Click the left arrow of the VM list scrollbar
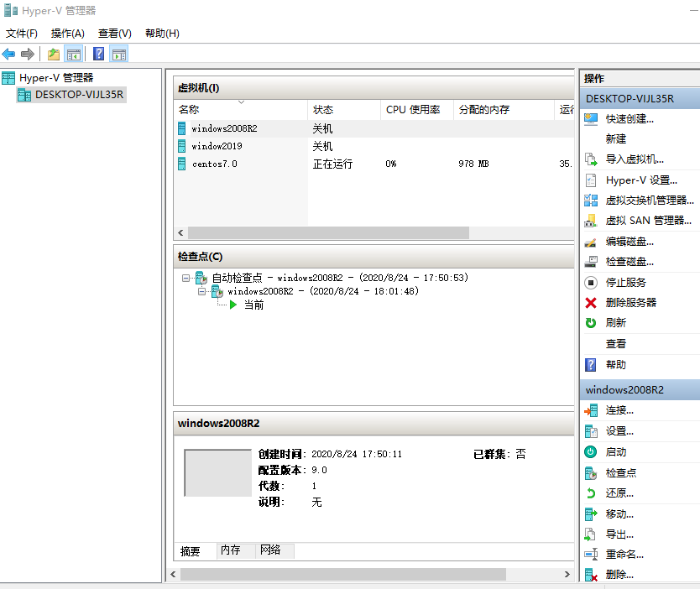Screen dimensions: 700x589 (180, 232)
